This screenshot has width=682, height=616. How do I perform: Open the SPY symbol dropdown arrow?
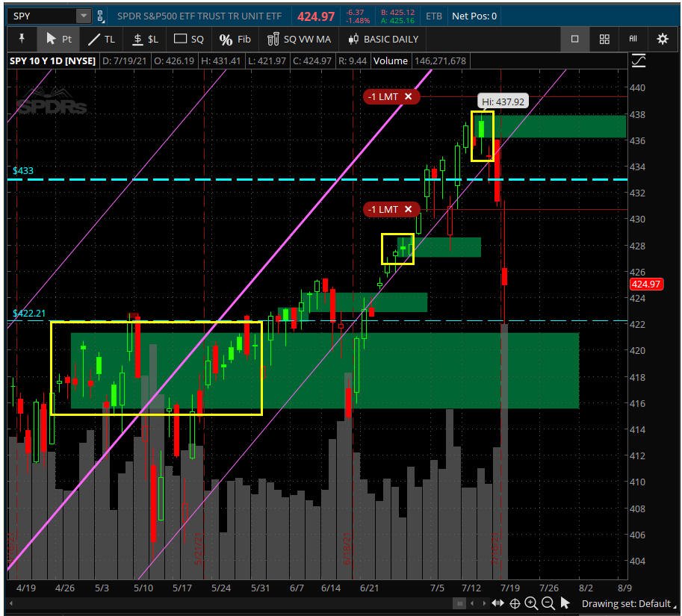pos(83,16)
